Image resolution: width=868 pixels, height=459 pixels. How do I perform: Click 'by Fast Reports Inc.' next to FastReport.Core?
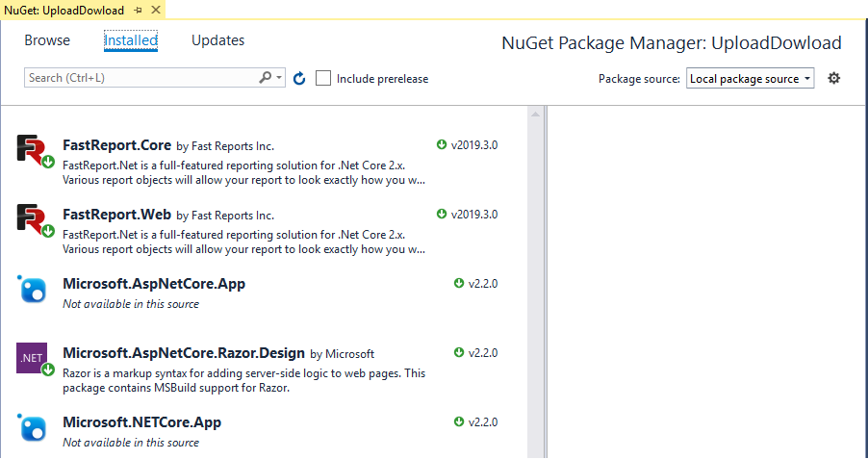[x=225, y=146]
